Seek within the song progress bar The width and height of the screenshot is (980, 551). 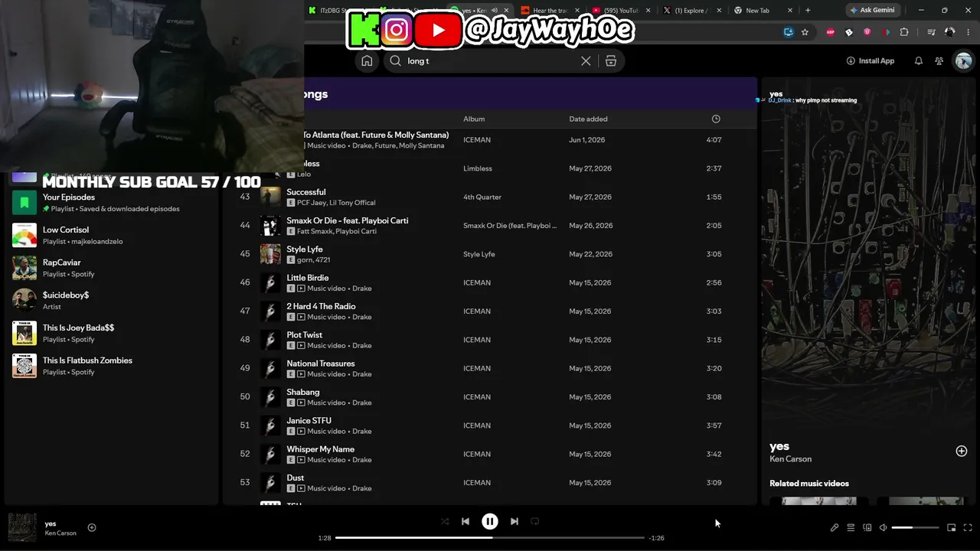pyautogui.click(x=490, y=538)
